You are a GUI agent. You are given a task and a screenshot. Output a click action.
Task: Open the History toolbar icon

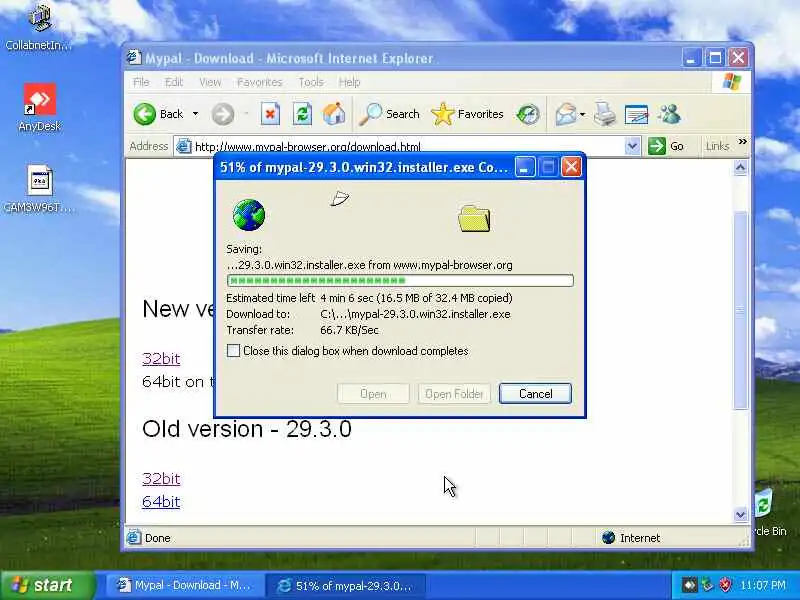coord(528,114)
